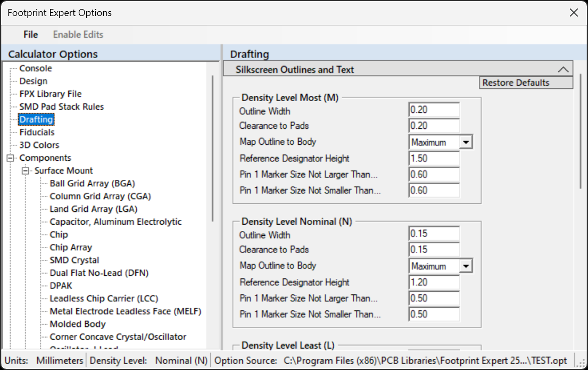Edit Outline Width for Density Level Most

point(434,110)
